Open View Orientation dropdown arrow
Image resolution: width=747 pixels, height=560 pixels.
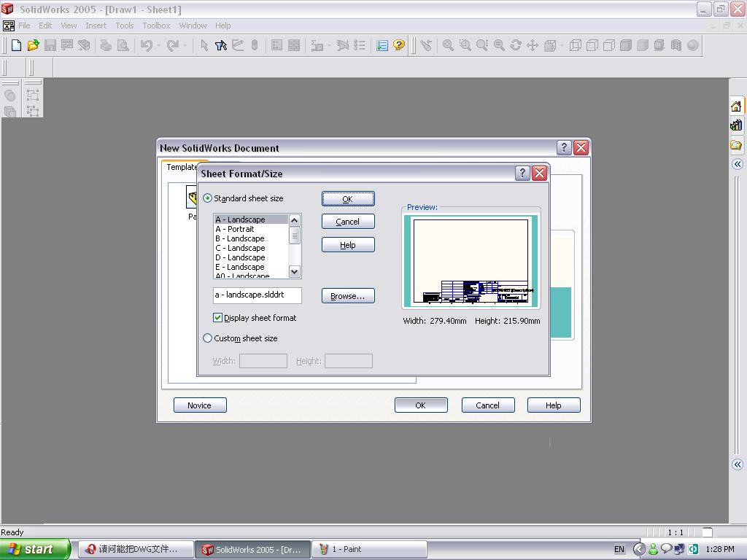coord(562,46)
